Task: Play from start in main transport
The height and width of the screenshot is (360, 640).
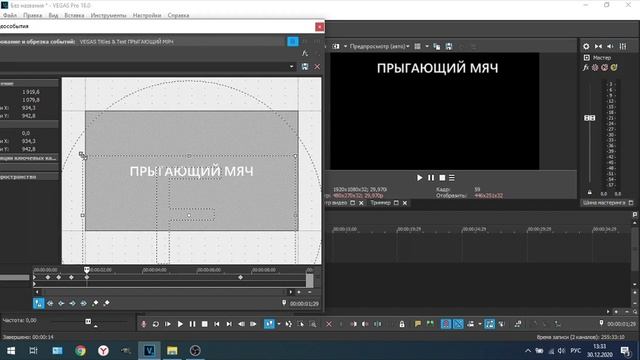Action: click(168, 324)
